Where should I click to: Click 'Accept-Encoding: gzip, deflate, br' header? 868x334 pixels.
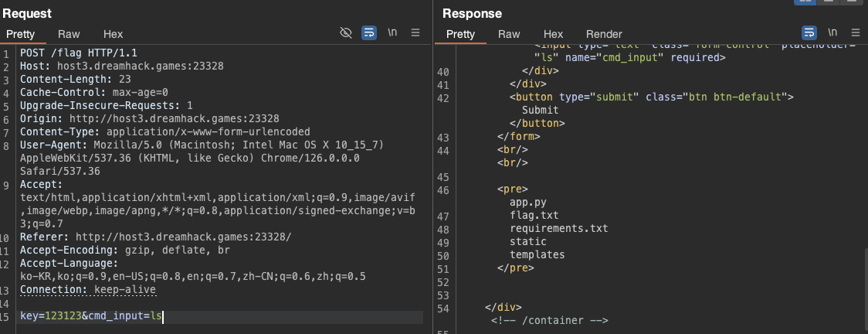click(x=125, y=250)
